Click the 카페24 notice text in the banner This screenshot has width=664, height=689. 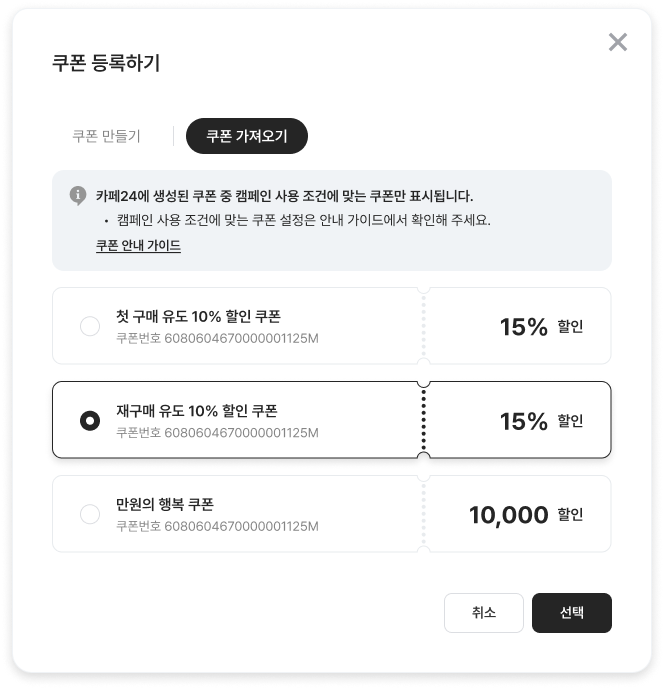coord(285,196)
